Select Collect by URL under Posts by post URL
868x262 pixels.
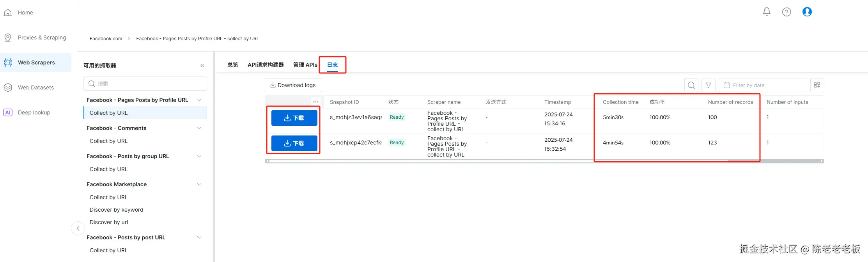click(x=108, y=250)
